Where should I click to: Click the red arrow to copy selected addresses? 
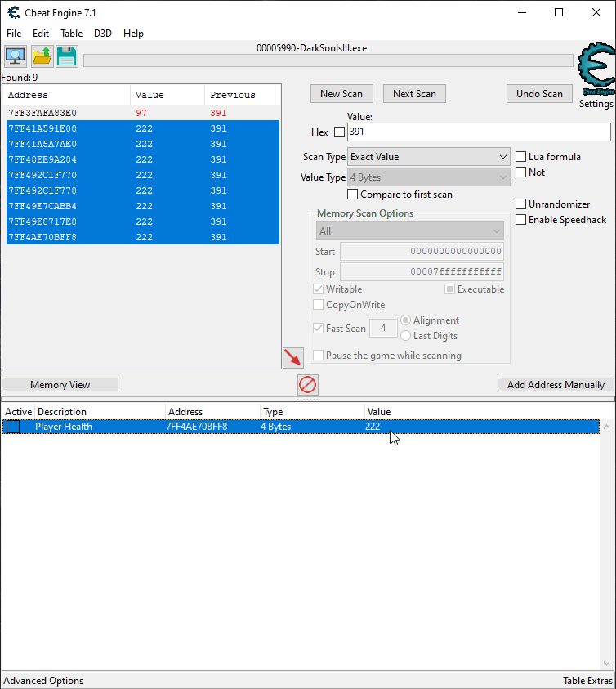pyautogui.click(x=292, y=357)
